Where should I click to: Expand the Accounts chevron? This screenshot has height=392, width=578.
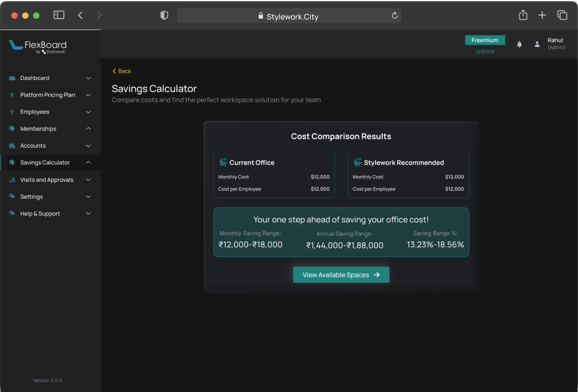[x=88, y=146]
